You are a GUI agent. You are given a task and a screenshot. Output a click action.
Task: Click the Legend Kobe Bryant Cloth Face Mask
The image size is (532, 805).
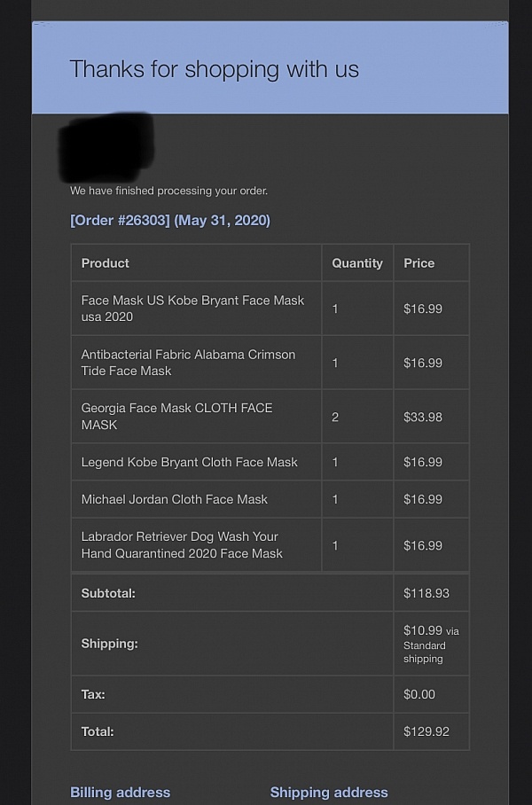pyautogui.click(x=190, y=462)
